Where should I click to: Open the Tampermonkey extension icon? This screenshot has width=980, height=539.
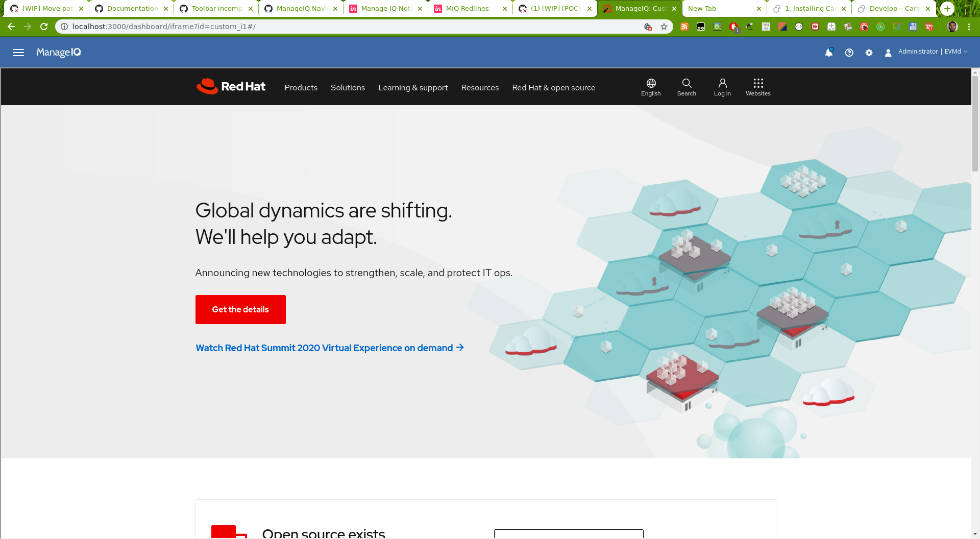coord(701,27)
